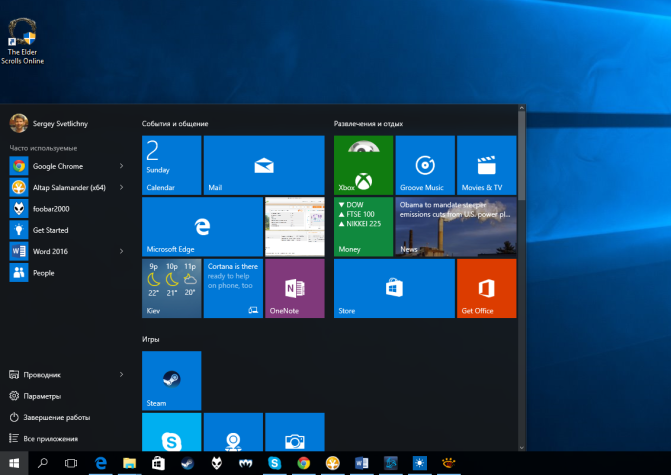Screen dimensions: 671x475
Task: Open the Get Office tile
Action: pyautogui.click(x=487, y=288)
